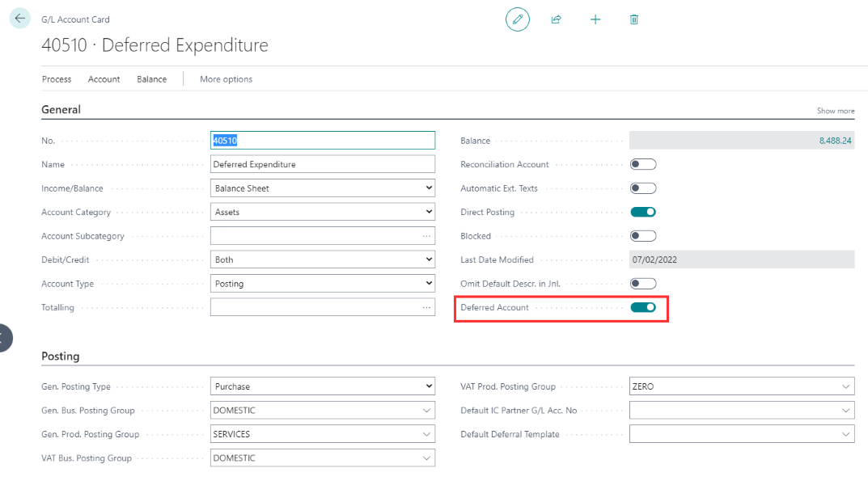Open Default Deferral Template dropdown
Viewport: 868px width, 485px height.
741,434
